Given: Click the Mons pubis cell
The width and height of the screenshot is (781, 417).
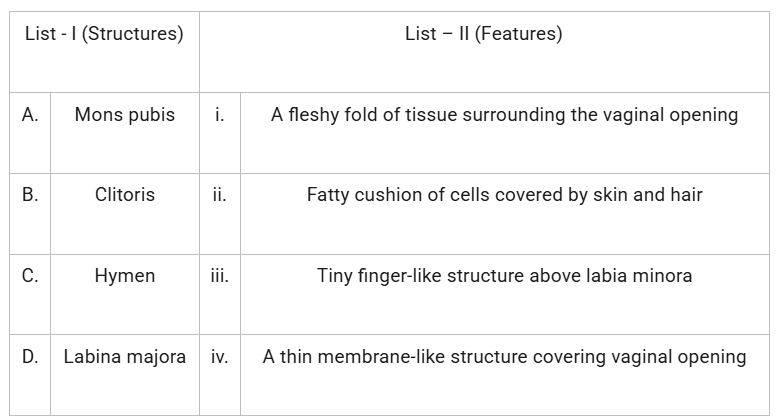Looking at the screenshot, I should click(125, 114).
